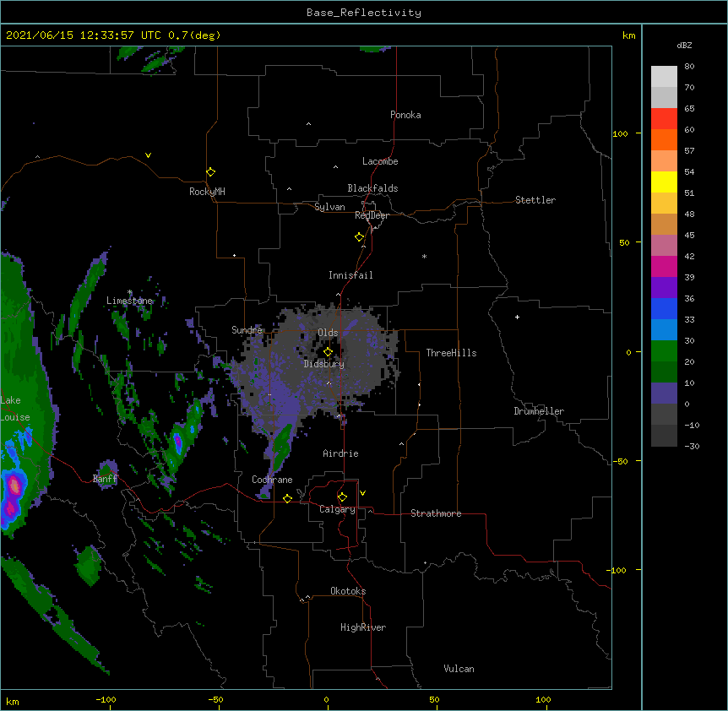Viewport: 728px width, 711px height.
Task: Click the RedDeer label
Action: click(372, 215)
